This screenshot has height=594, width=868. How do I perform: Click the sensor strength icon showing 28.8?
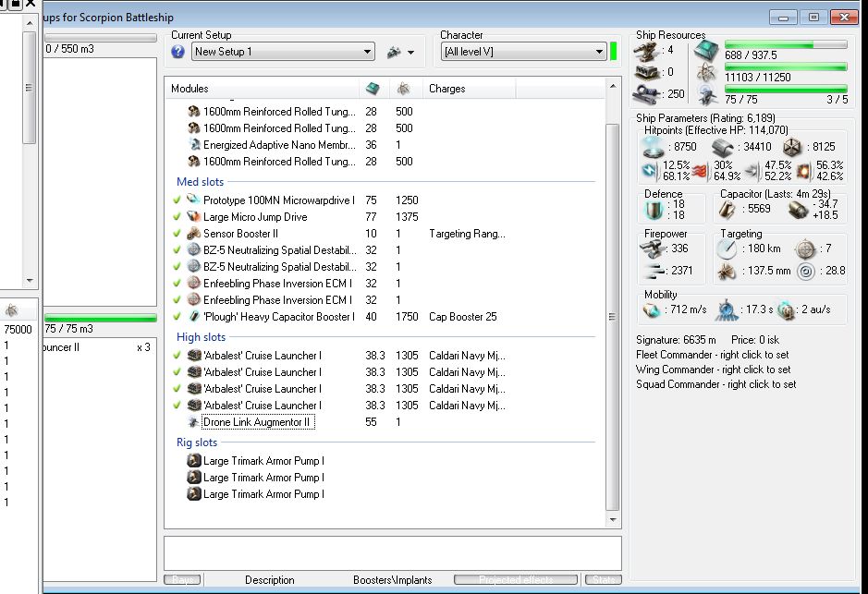coord(806,272)
